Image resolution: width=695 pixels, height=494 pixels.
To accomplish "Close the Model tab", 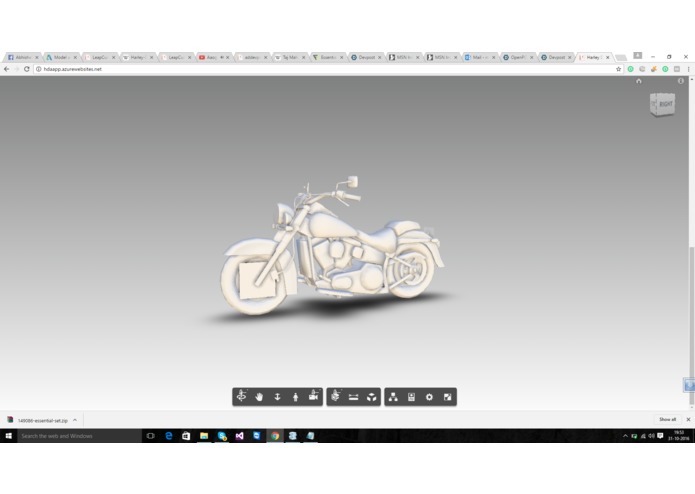I will point(75,58).
